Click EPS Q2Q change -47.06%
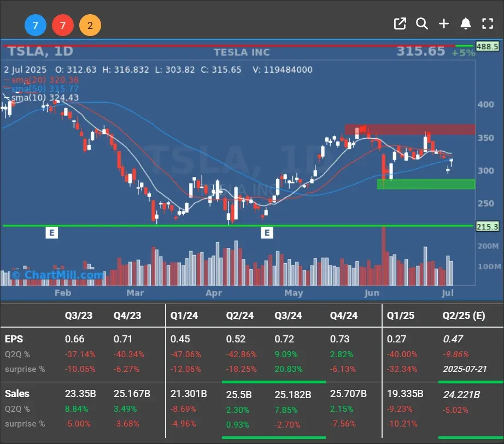The height and width of the screenshot is (444, 504). 185,354
